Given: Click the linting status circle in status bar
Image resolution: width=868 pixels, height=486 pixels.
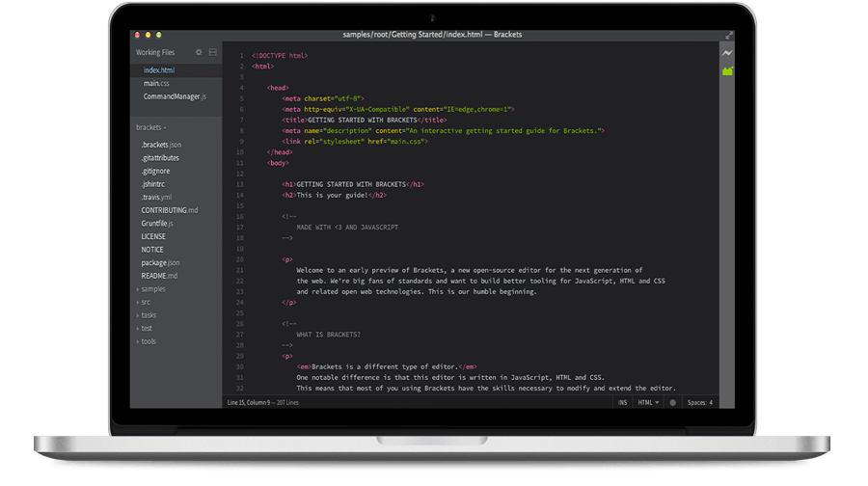Looking at the screenshot, I should (673, 402).
